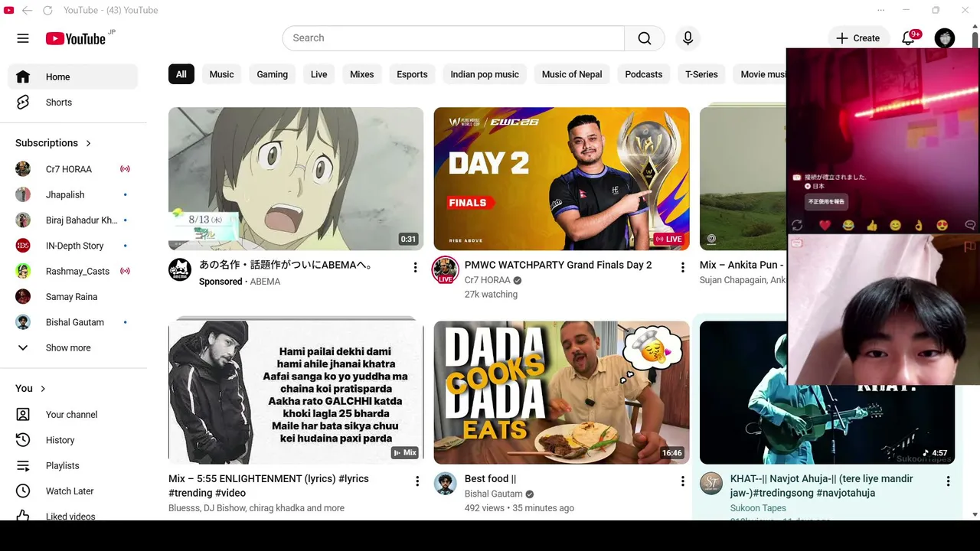The image size is (980, 551).
Task: Open Watch Later in the sidebar
Action: point(73,491)
